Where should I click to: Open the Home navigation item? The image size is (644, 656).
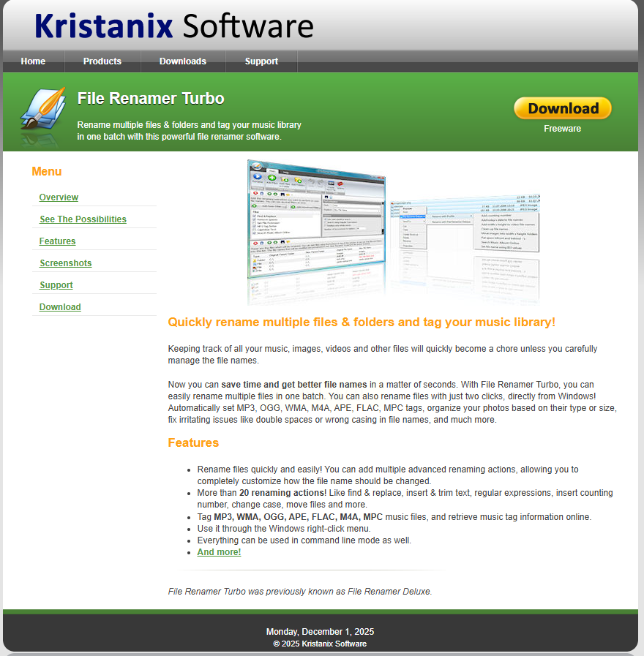coord(33,61)
